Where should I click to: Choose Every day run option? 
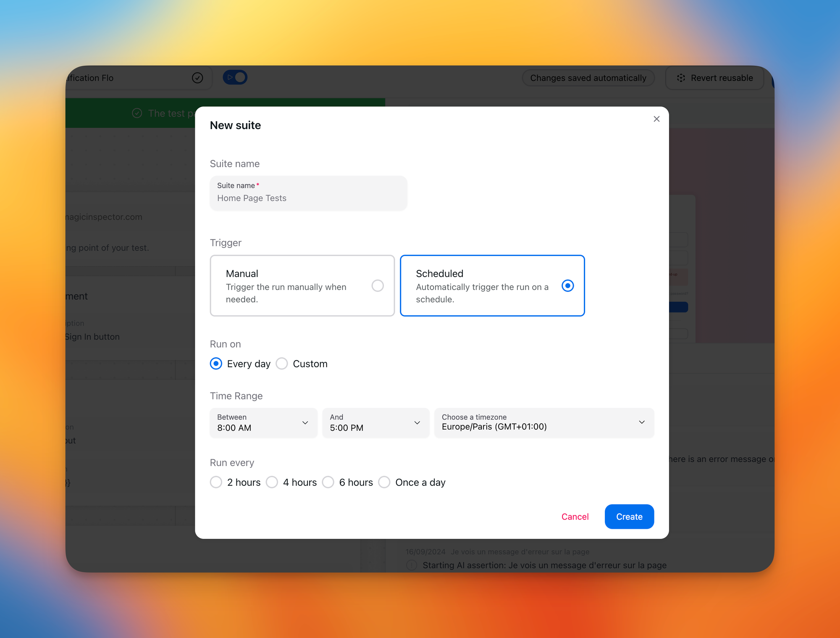(x=216, y=364)
